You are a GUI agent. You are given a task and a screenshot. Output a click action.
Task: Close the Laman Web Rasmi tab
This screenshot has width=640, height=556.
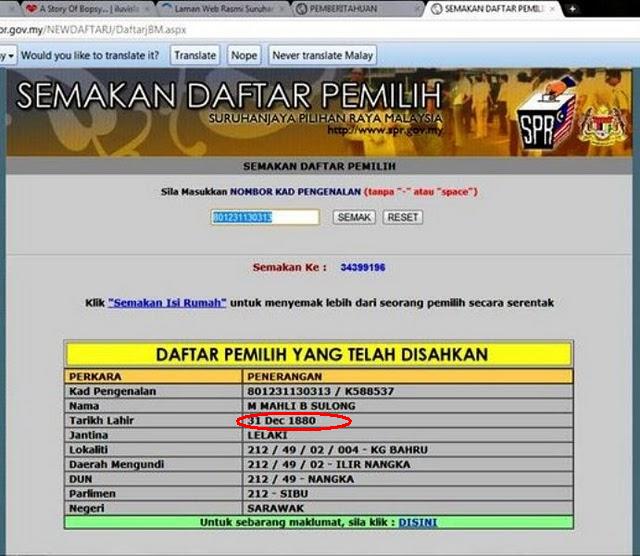pyautogui.click(x=282, y=9)
